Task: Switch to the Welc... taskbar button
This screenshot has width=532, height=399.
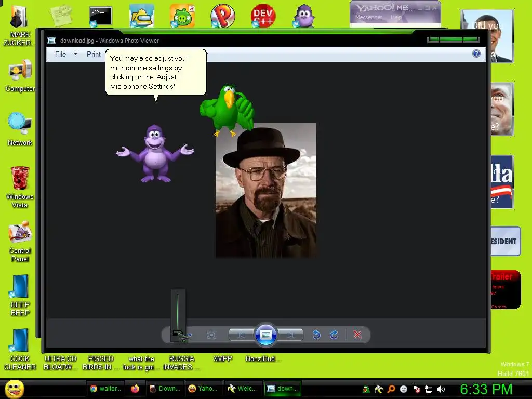Action: [243, 389]
